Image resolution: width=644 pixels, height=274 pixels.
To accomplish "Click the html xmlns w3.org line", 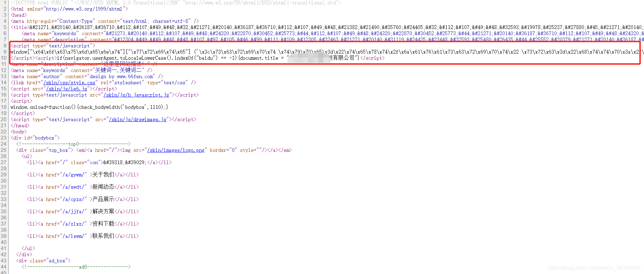I will pyautogui.click(x=69, y=9).
